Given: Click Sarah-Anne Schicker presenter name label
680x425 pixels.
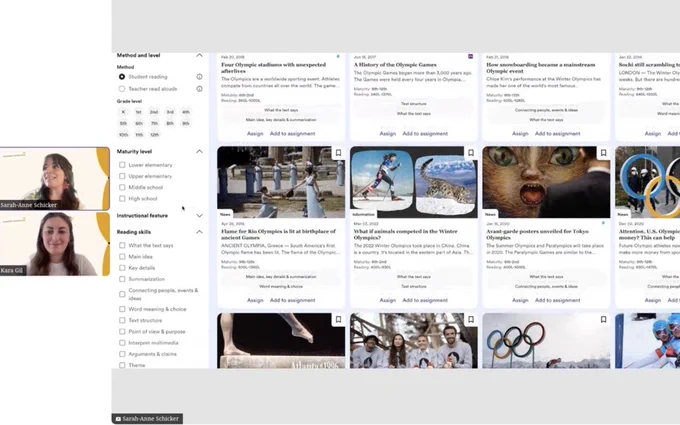Looking at the screenshot, I should (x=147, y=418).
